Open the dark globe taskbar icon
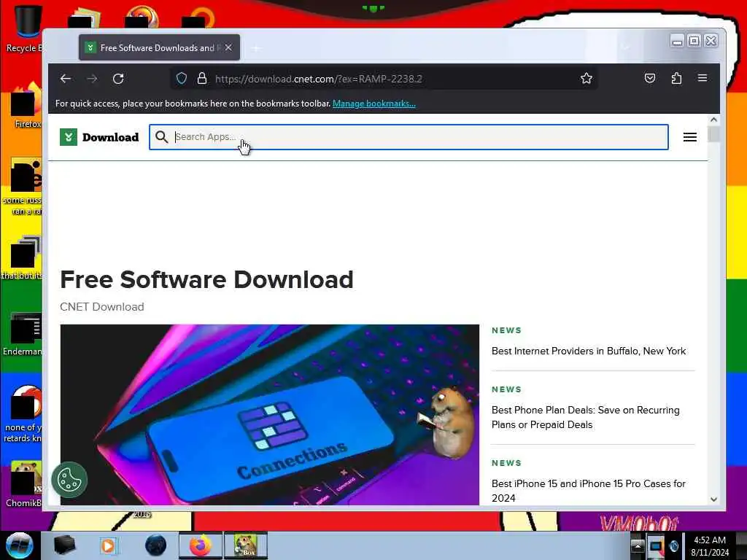The width and height of the screenshot is (747, 560). (x=155, y=545)
